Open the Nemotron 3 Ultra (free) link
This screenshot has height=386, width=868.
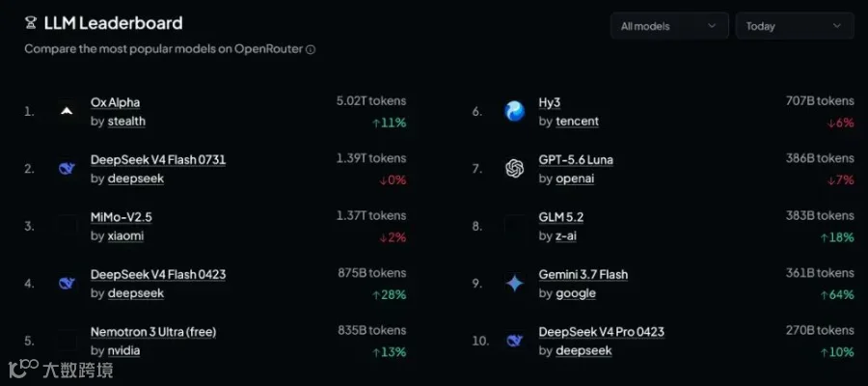pos(153,332)
